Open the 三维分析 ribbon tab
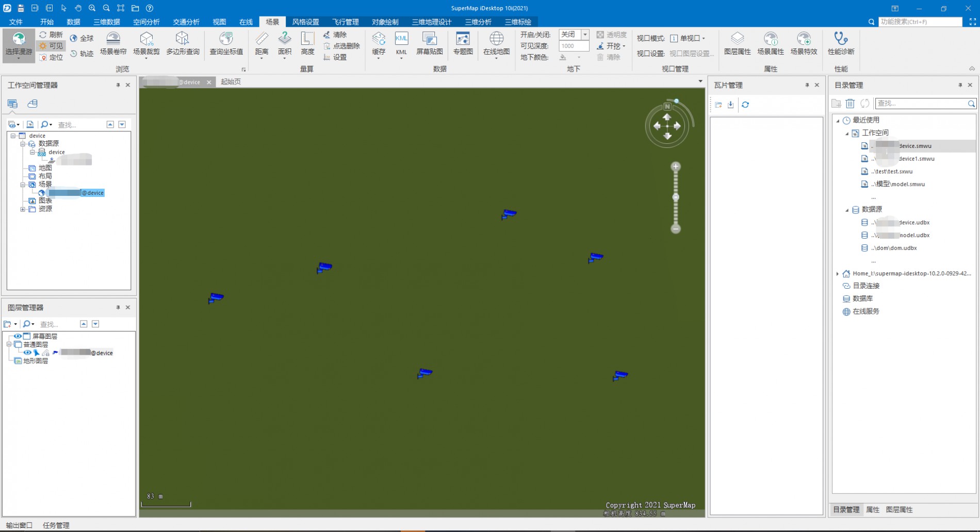Viewport: 980px width, 532px height. [x=478, y=22]
